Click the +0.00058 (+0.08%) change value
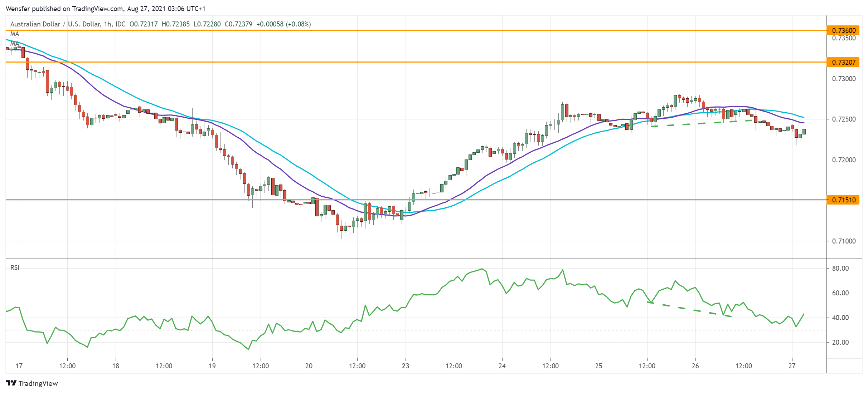868x393 pixels. [283, 24]
